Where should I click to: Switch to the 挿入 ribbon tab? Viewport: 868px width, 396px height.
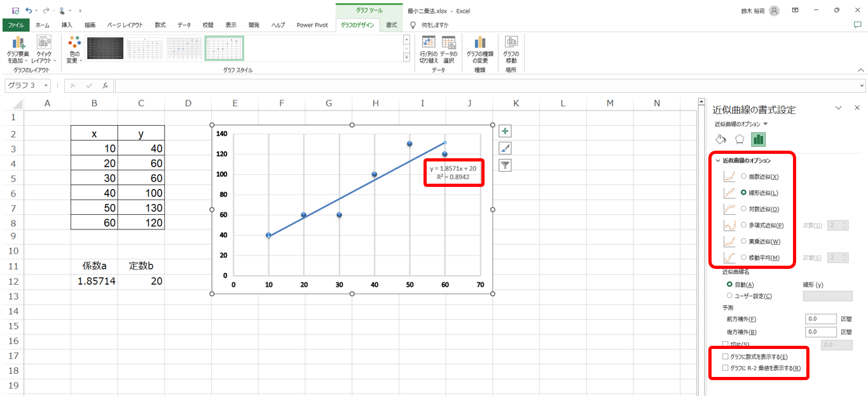(x=67, y=25)
